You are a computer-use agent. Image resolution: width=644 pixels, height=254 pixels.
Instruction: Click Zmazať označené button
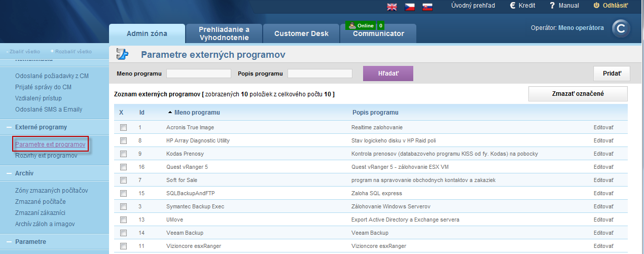click(x=578, y=94)
